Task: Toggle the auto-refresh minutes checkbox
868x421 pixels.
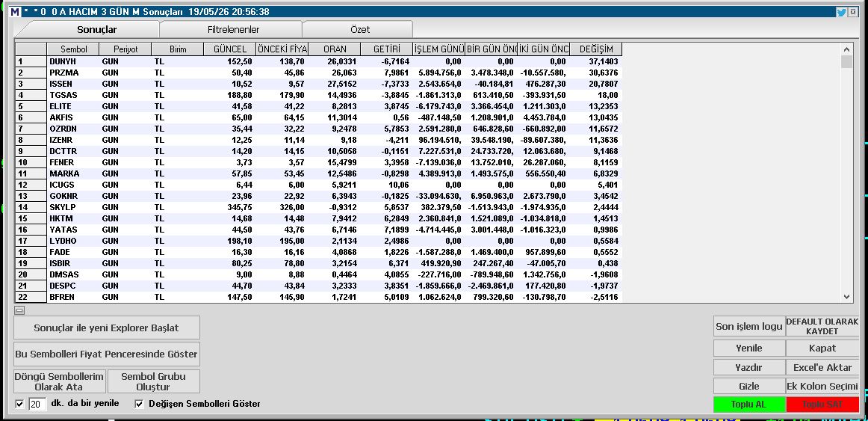Action: [20, 404]
